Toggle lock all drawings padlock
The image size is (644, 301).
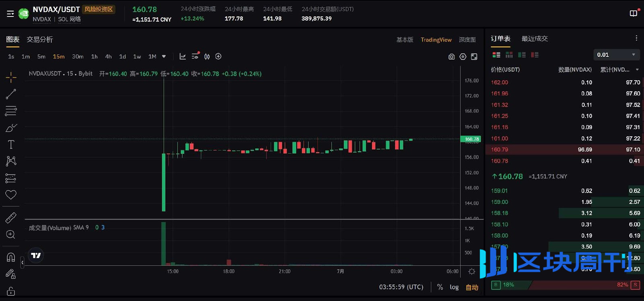[x=11, y=291]
